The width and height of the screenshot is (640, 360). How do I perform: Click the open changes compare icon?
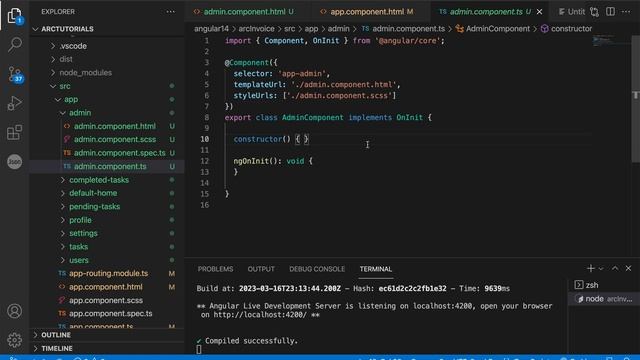click(594, 12)
